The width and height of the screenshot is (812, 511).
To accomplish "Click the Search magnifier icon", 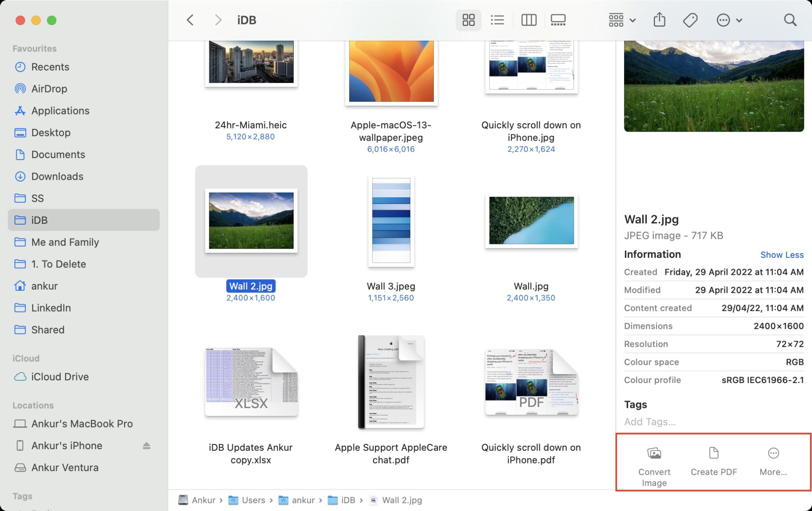I will tap(790, 20).
